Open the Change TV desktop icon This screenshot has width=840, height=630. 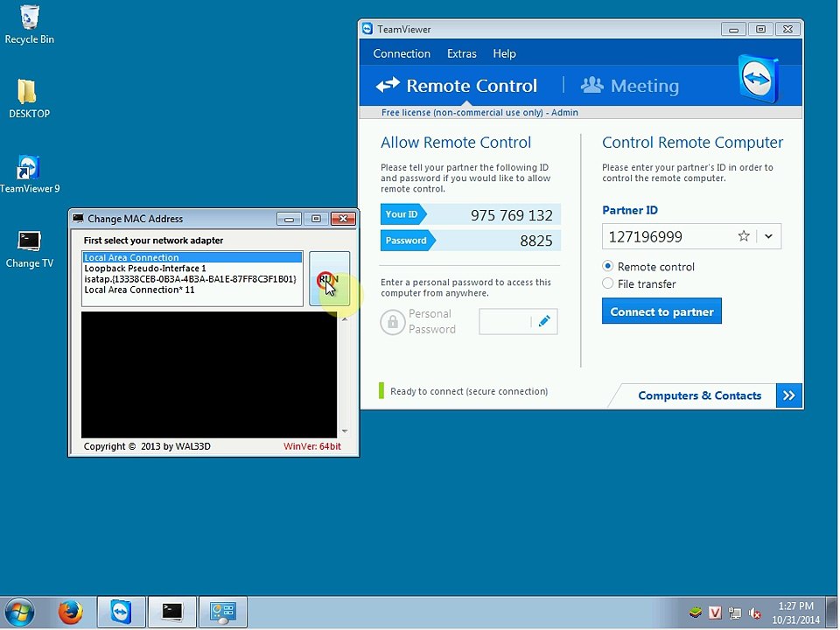click(30, 248)
